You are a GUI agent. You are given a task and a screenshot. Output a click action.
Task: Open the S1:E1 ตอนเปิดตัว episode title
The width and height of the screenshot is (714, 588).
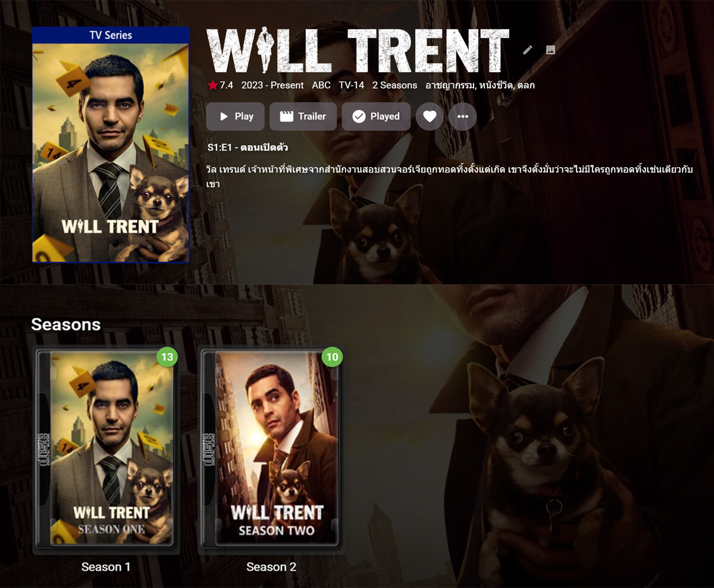point(248,147)
